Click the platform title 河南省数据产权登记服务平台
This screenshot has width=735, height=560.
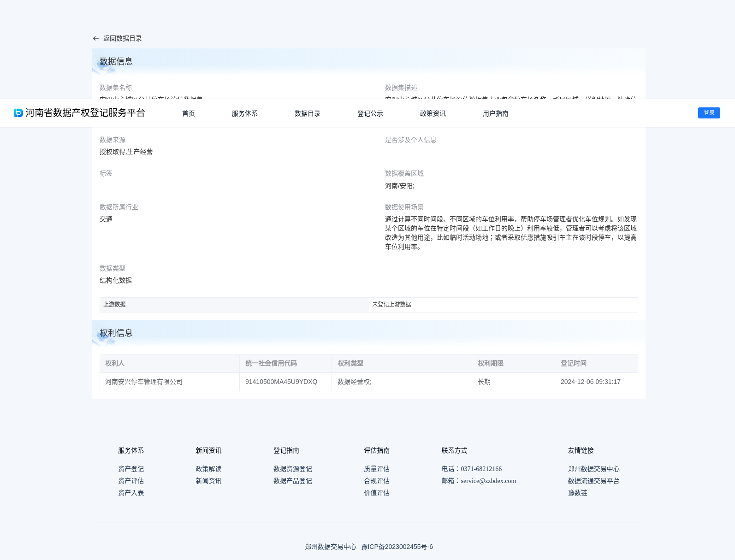tap(85, 113)
